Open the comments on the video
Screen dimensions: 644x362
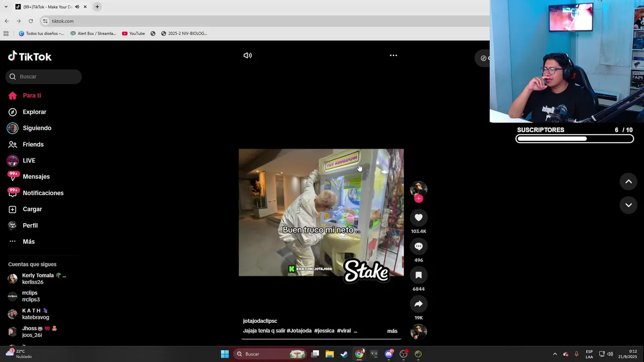419,246
